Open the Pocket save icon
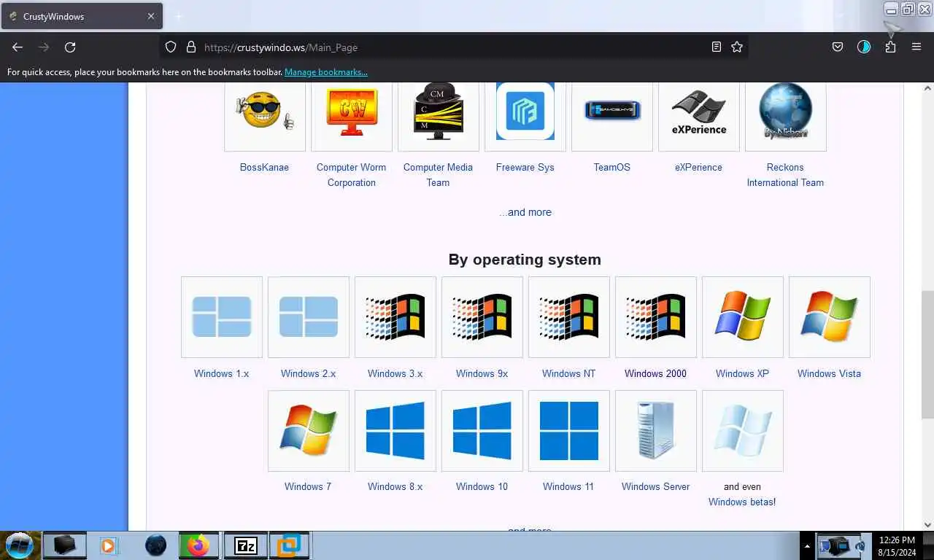This screenshot has height=560, width=934. (x=838, y=47)
